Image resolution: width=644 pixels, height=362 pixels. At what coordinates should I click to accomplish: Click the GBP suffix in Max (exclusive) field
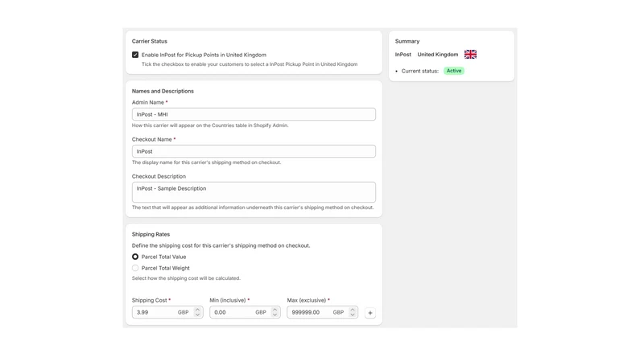(338, 312)
